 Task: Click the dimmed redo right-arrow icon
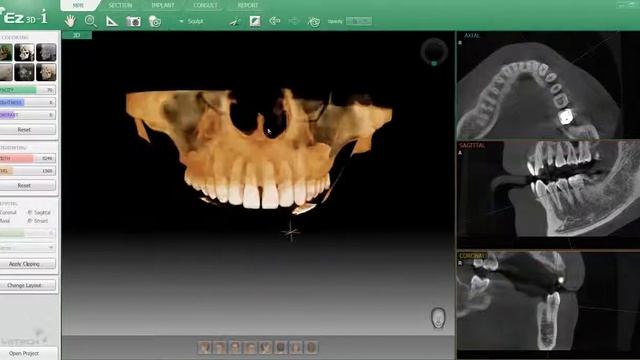point(294,21)
